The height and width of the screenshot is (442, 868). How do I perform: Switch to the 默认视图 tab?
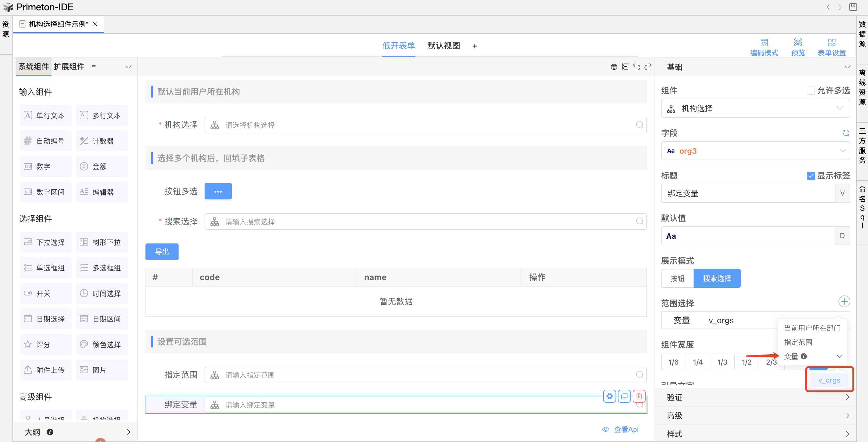point(443,45)
